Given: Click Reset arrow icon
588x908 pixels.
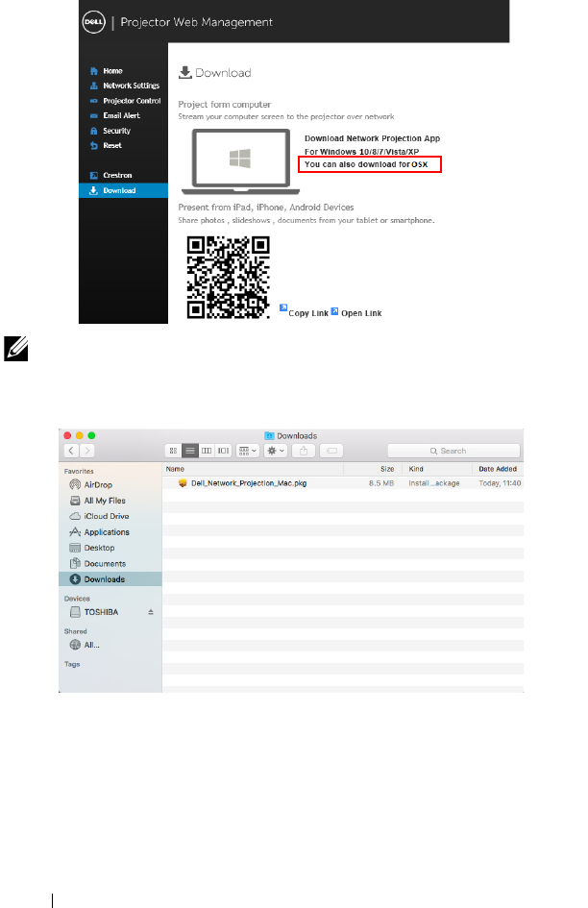Looking at the screenshot, I should 94,146.
